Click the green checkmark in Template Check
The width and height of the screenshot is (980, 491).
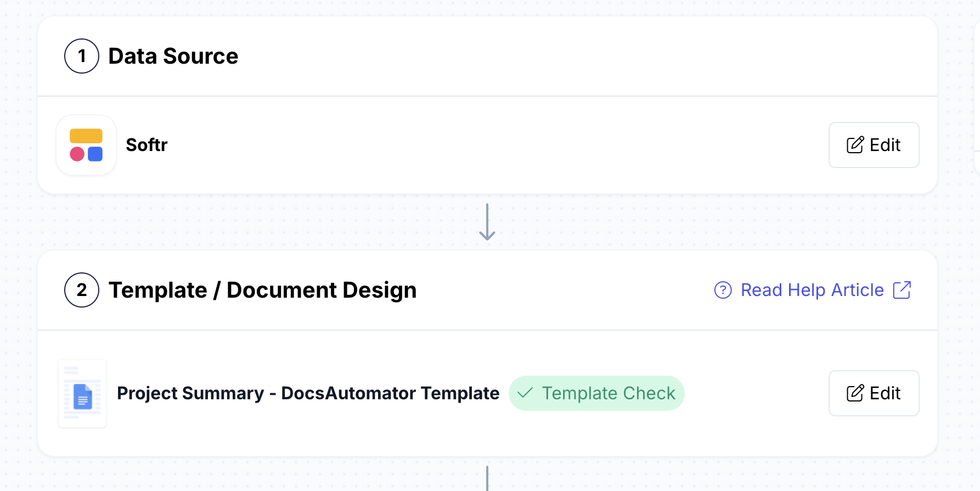point(525,393)
